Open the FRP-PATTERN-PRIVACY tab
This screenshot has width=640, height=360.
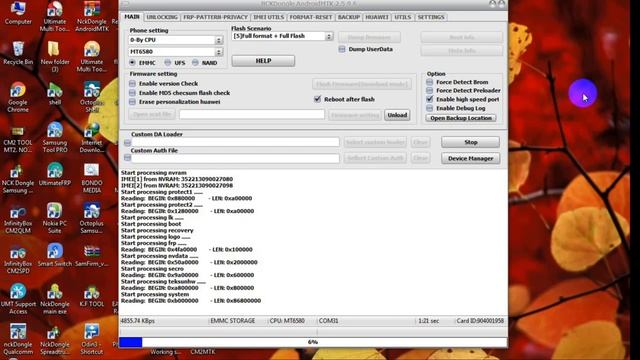point(216,17)
